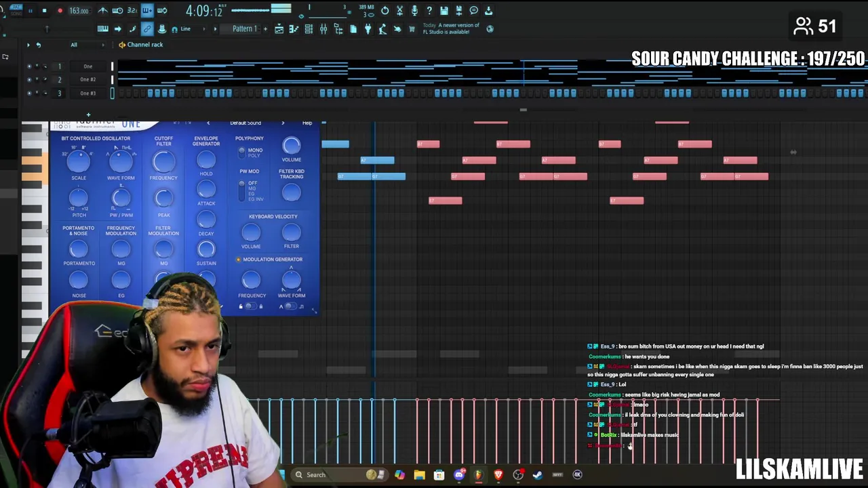Screen dimensions: 868x488
Task: Click the envelope Attack knob
Action: (x=206, y=190)
